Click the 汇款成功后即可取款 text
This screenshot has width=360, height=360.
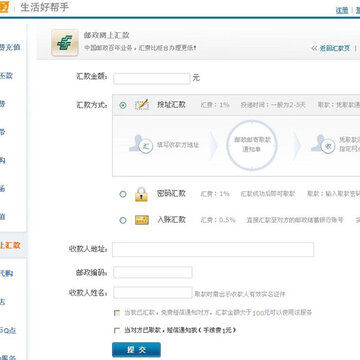tap(268, 194)
